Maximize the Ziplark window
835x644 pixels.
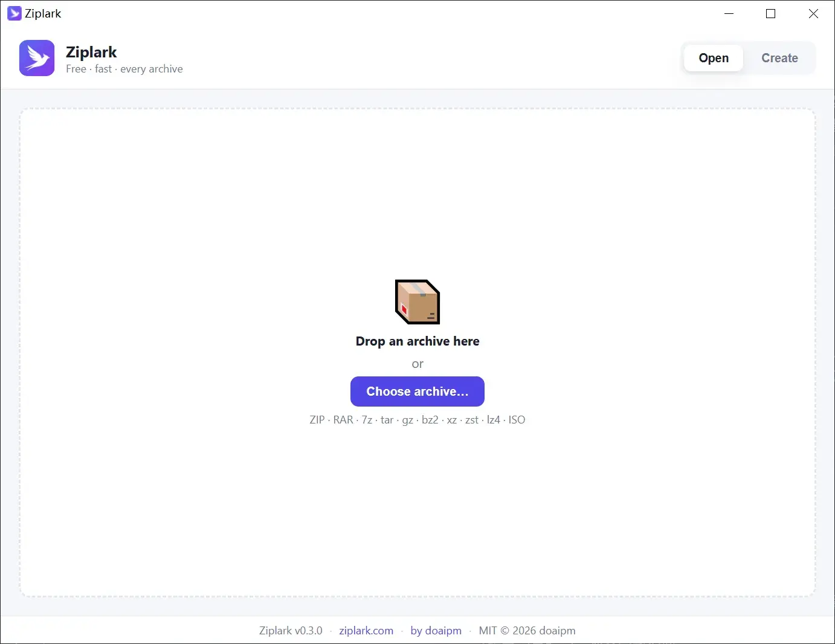pos(771,13)
